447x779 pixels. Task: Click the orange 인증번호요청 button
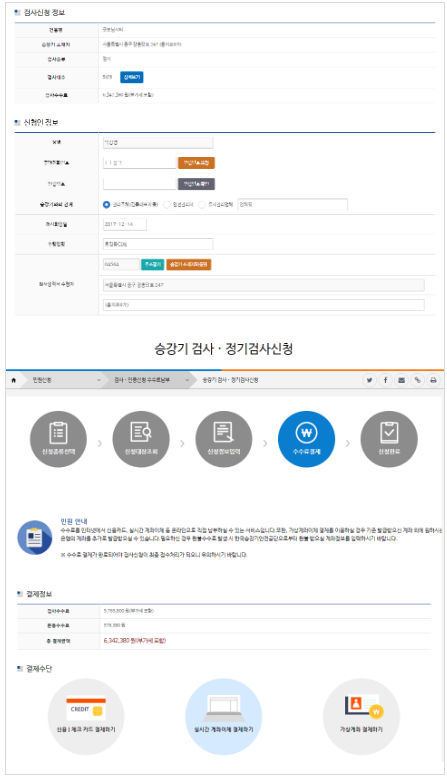196,163
